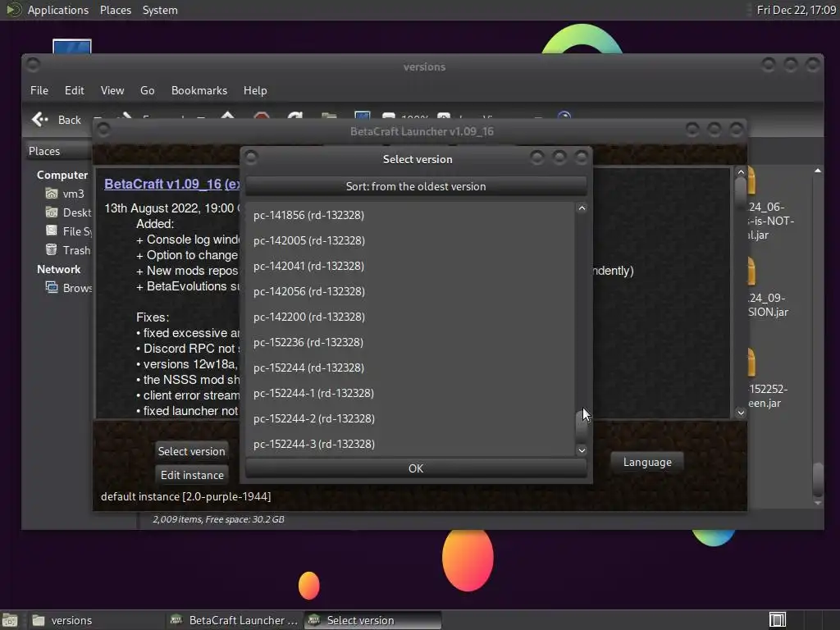Open Edit menu in versions window
This screenshot has height=630, width=840.
tap(74, 90)
